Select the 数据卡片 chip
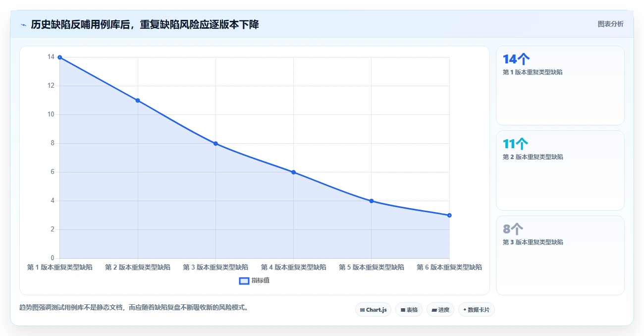This screenshot has height=336, width=644. (x=476, y=310)
